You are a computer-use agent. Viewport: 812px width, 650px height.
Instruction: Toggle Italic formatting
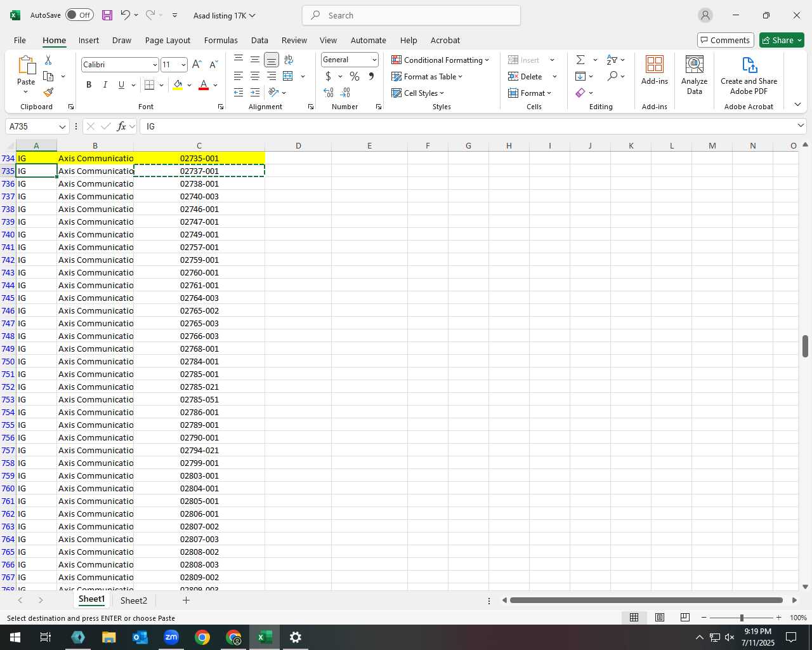point(105,84)
